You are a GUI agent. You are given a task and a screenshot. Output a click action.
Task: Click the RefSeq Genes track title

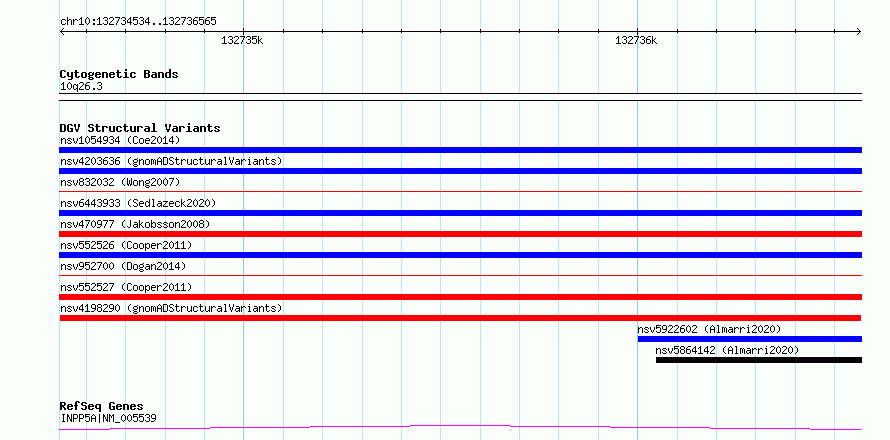tap(101, 407)
